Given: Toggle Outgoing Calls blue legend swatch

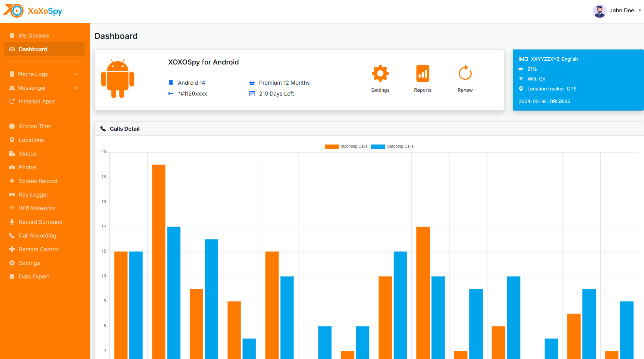Looking at the screenshot, I should [378, 146].
